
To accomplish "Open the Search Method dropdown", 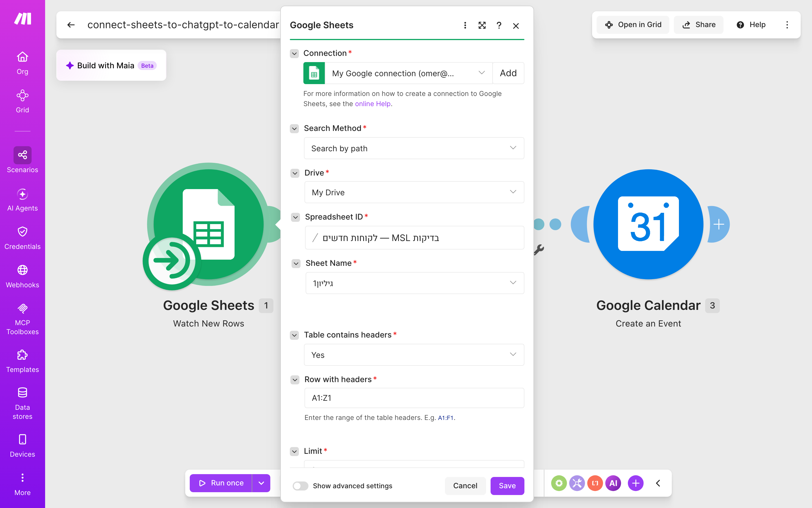I will (x=414, y=148).
